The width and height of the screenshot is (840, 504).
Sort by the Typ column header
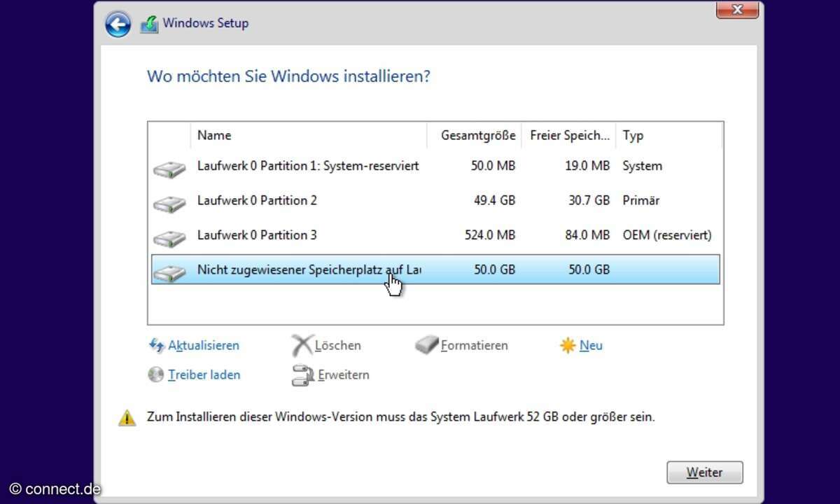[668, 136]
